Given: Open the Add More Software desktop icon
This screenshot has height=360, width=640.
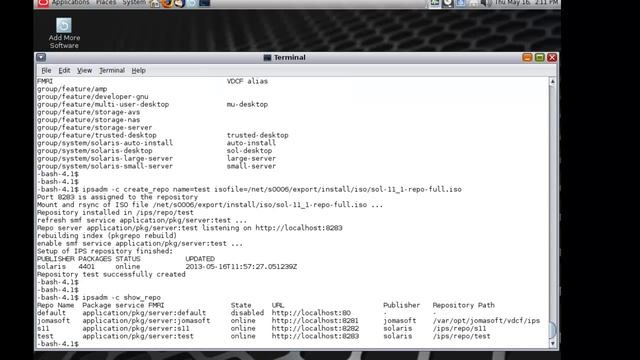Looking at the screenshot, I should (64, 33).
